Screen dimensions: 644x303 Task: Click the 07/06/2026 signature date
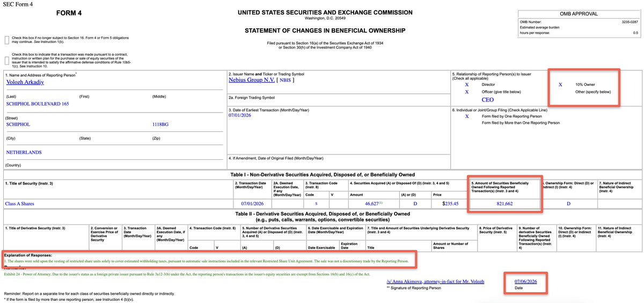pyautogui.click(x=526, y=281)
